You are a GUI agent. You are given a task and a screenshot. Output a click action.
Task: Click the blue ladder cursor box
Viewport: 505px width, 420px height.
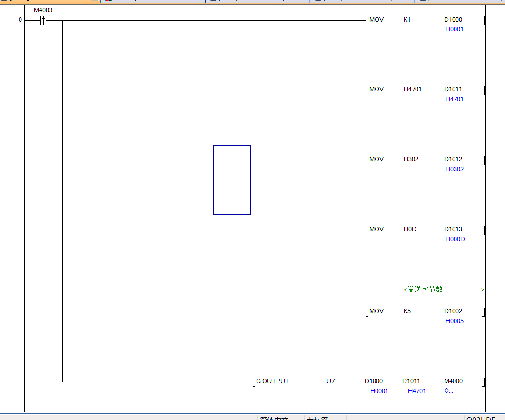[232, 180]
